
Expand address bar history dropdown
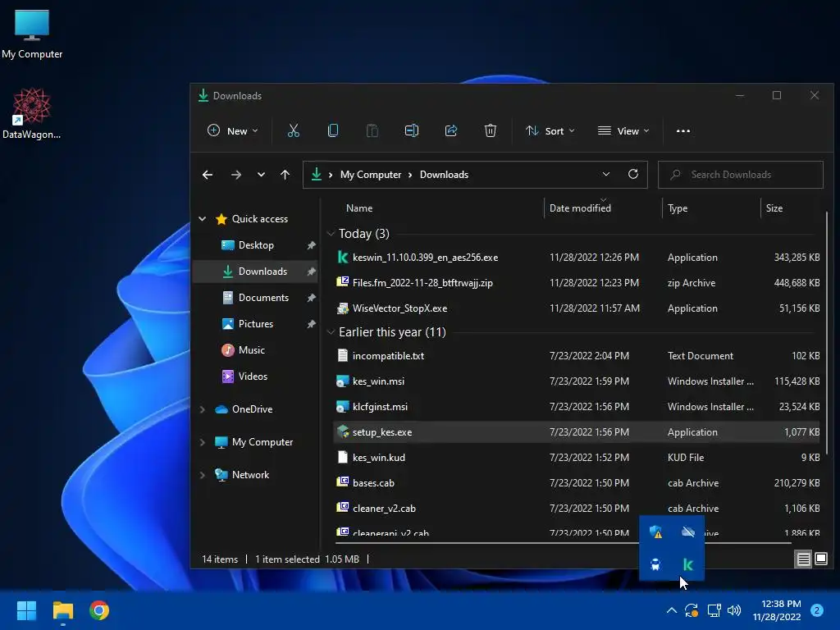coord(606,174)
